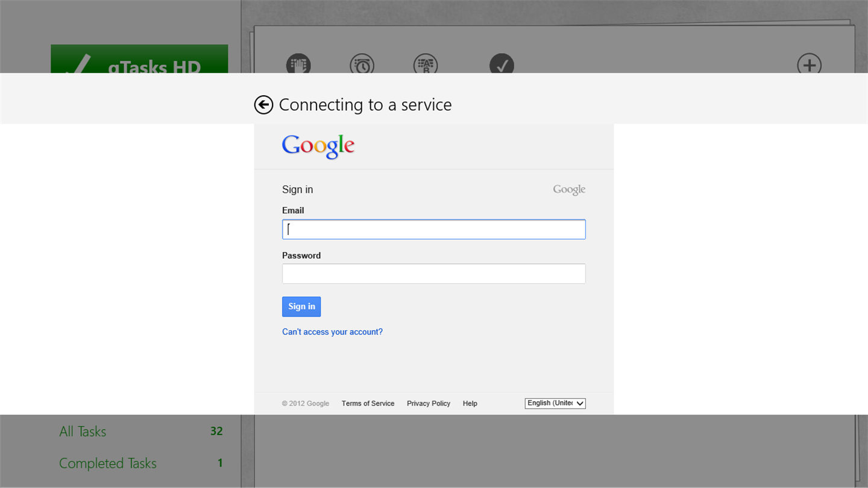This screenshot has width=868, height=488.
Task: Click the Help link in the footer
Action: 470,404
